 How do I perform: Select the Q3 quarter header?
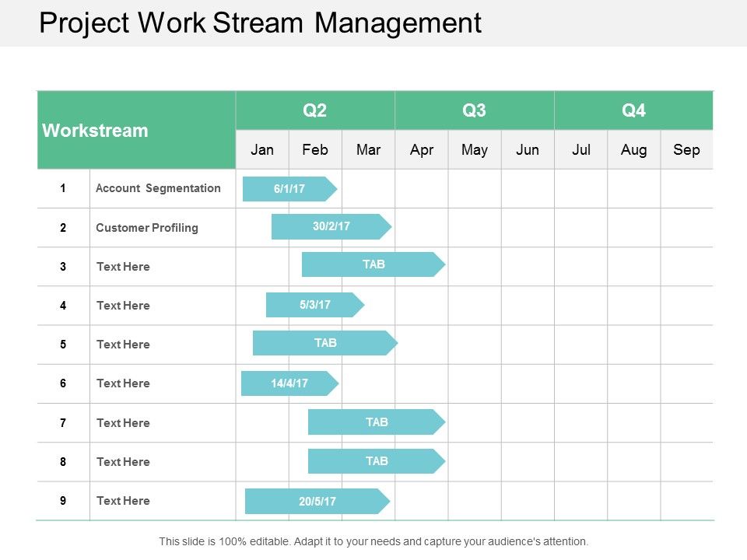(475, 110)
